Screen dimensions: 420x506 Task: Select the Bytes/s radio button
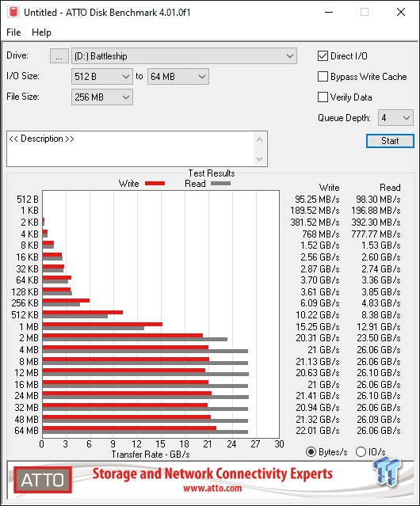pos(311,452)
